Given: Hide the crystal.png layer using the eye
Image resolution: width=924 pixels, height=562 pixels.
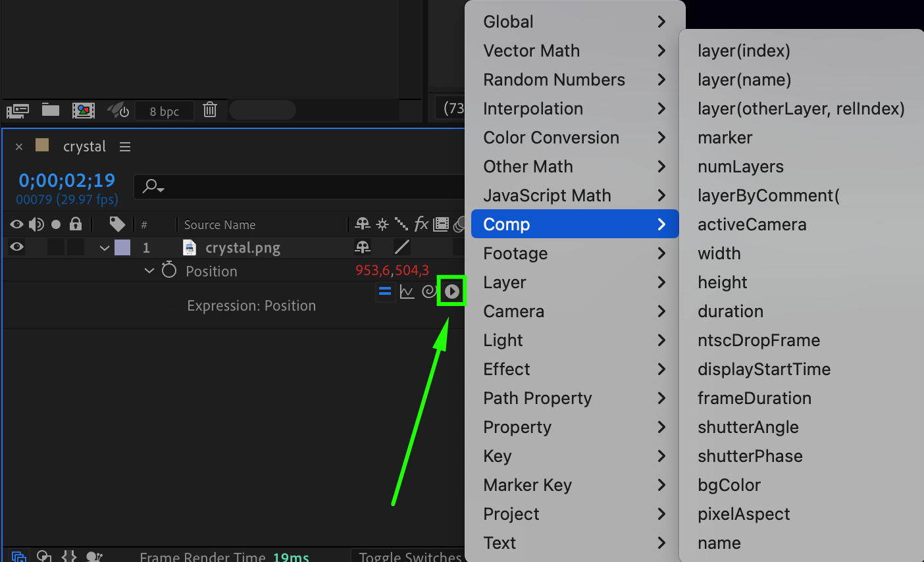Looking at the screenshot, I should point(17,247).
